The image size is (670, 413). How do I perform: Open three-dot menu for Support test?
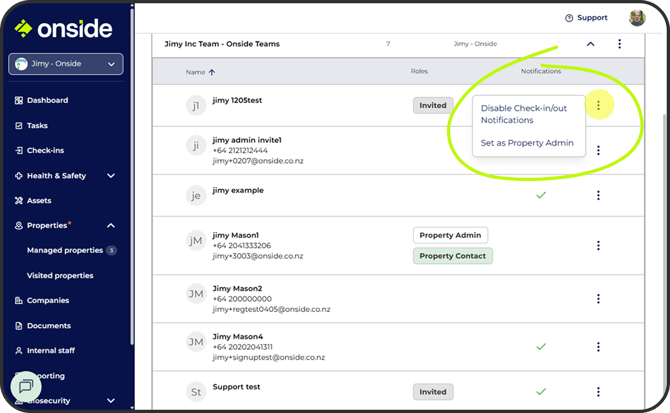pyautogui.click(x=598, y=392)
